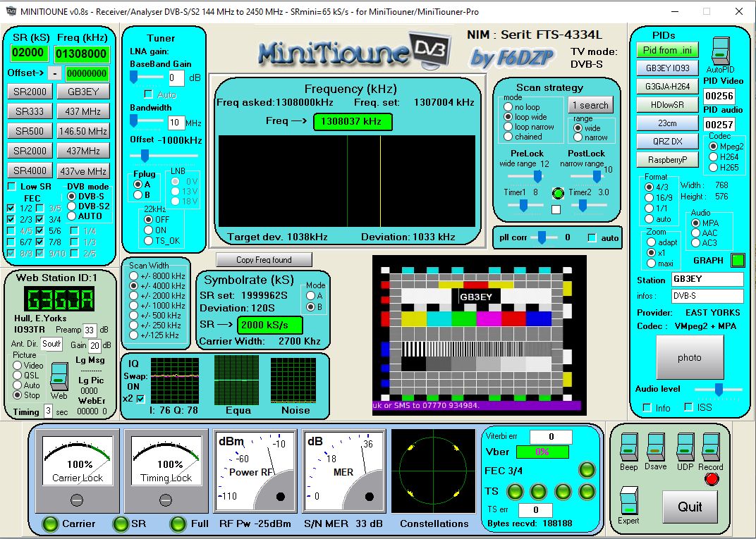Click the red Record LED indicator
Screen dimensions: 756x539
[712, 479]
